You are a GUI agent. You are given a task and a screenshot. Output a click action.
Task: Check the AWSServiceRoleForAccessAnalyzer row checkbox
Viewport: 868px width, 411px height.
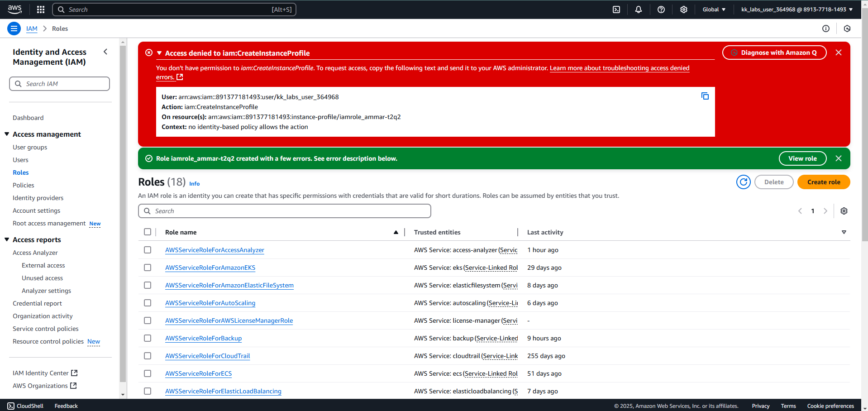point(148,250)
